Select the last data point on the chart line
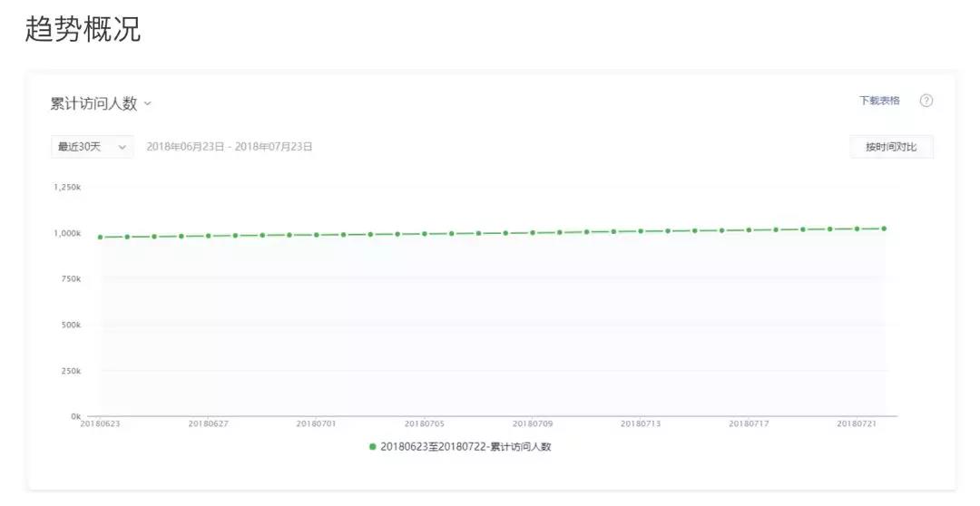This screenshot has height=506, width=980. (x=884, y=229)
